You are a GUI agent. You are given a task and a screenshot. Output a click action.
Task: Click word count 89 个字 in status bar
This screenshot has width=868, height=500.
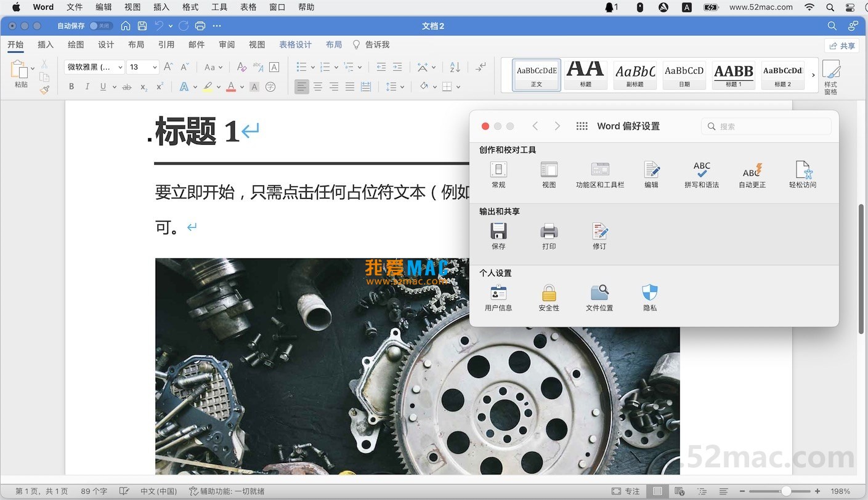coord(94,491)
